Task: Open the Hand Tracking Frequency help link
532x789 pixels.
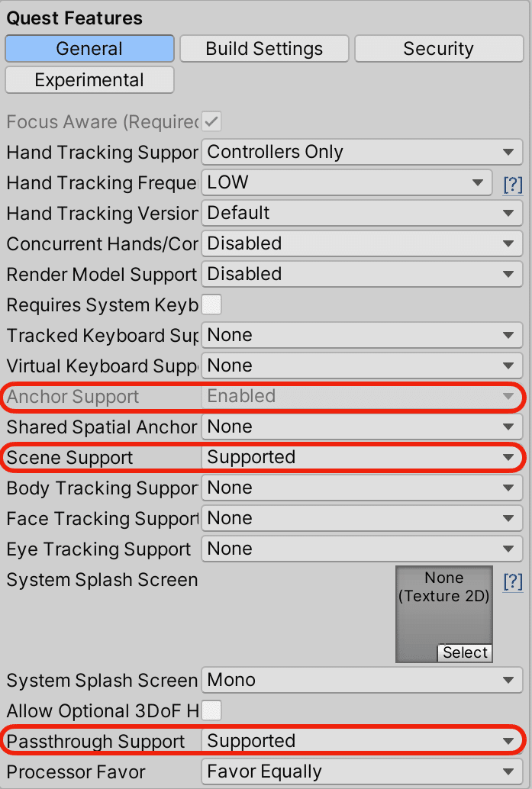Action: click(513, 184)
